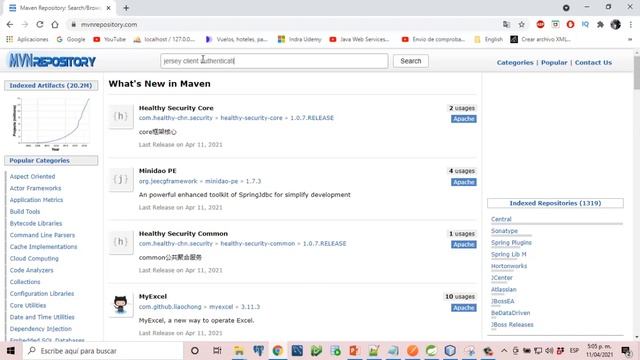
Task: Click the org.jeecgframework group link
Action: pyautogui.click(x=168, y=181)
